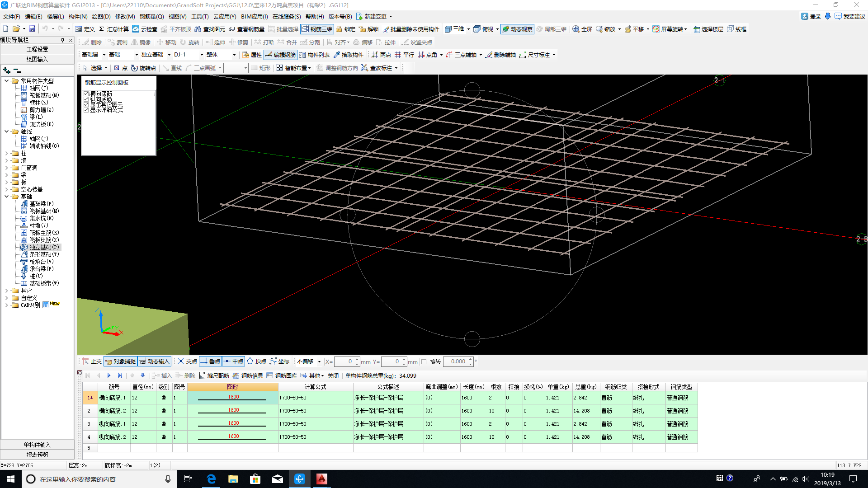Open 钢筋信息 rebar info
This screenshot has height=488, width=868.
[x=248, y=375]
